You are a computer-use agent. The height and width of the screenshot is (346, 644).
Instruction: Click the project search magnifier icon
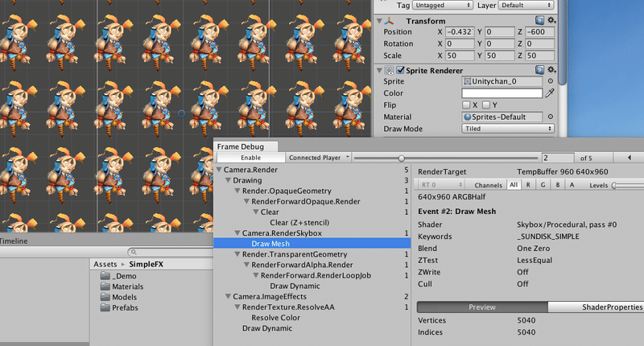click(134, 252)
